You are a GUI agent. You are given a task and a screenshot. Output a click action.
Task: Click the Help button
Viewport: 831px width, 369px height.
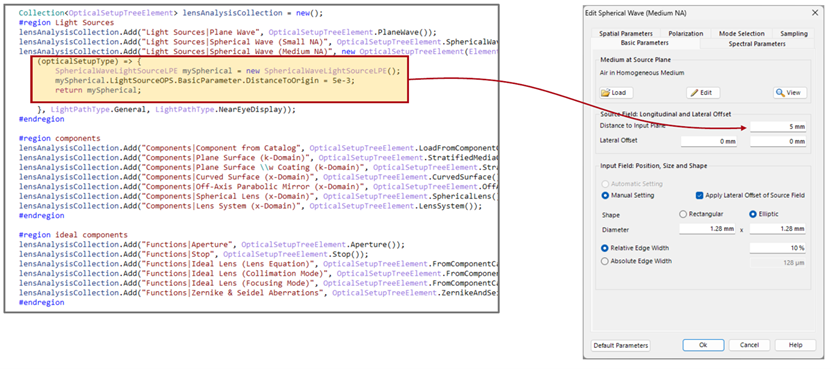click(795, 345)
